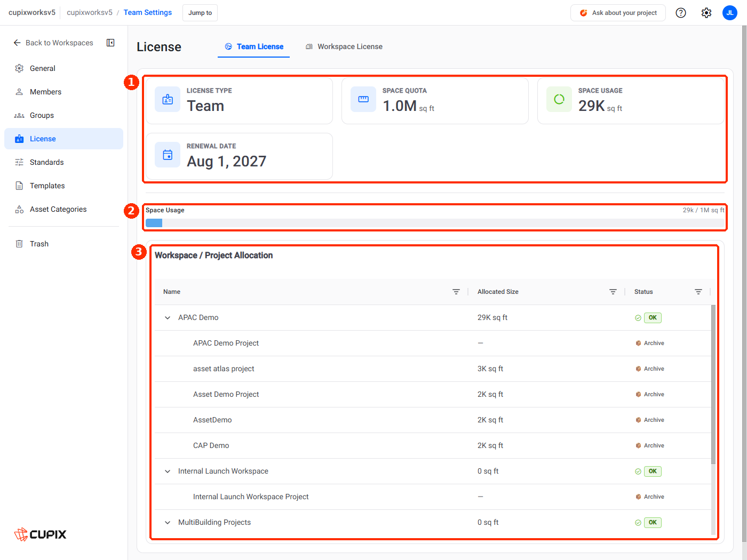Click the Groups people icon in the sidebar
The image size is (747, 560).
click(19, 115)
